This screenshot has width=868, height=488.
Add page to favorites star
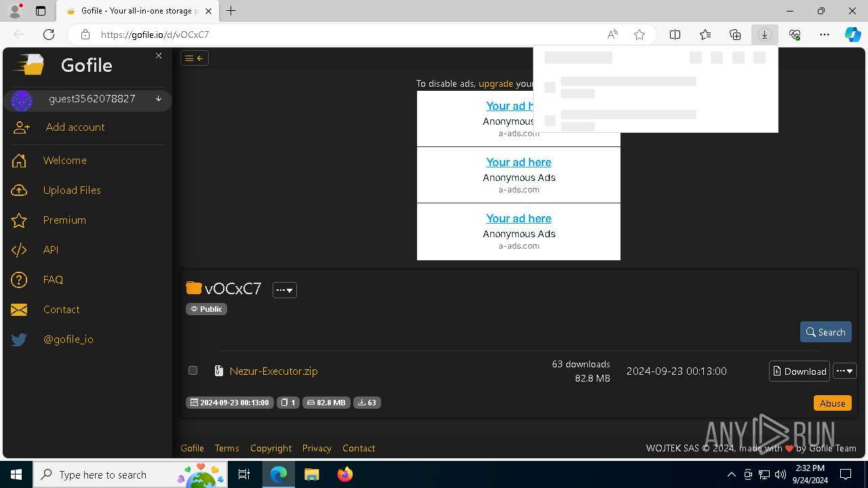pos(639,35)
